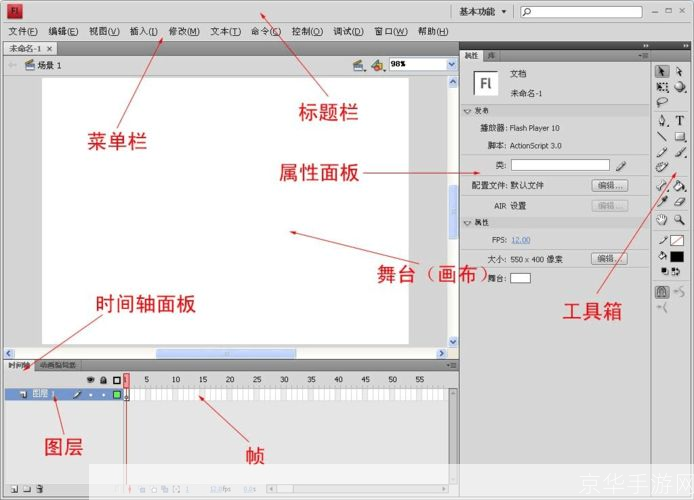This screenshot has width=694, height=500.
Task: Select the Paint Bucket tool
Action: 680,185
